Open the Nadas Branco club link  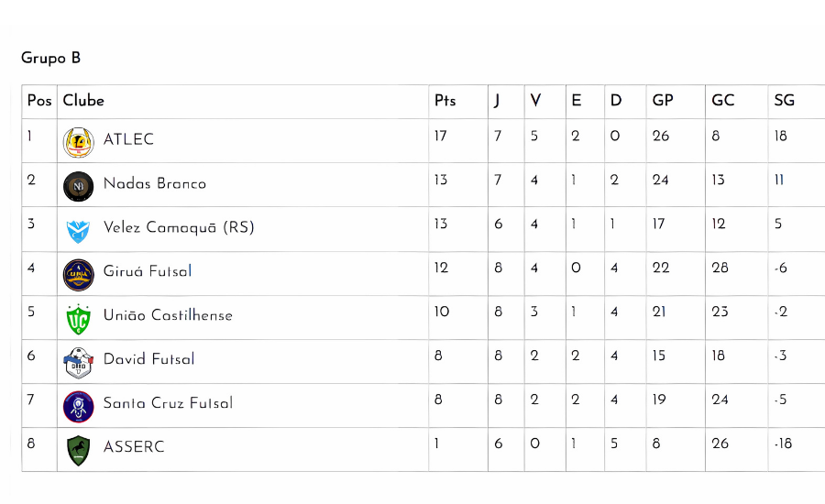155,183
